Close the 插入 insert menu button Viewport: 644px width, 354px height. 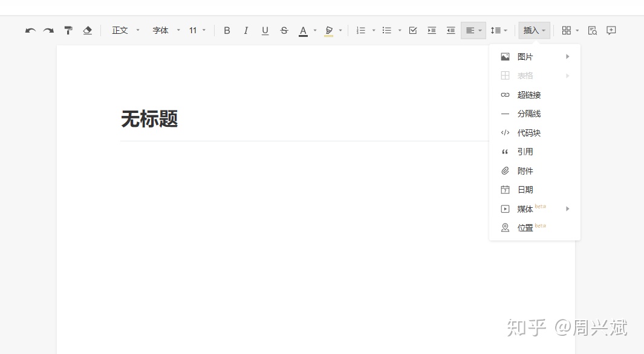[535, 30]
